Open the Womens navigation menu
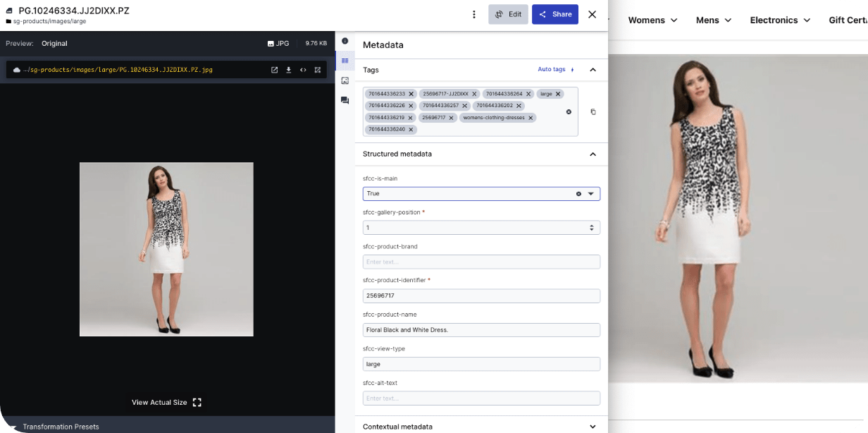 (652, 20)
